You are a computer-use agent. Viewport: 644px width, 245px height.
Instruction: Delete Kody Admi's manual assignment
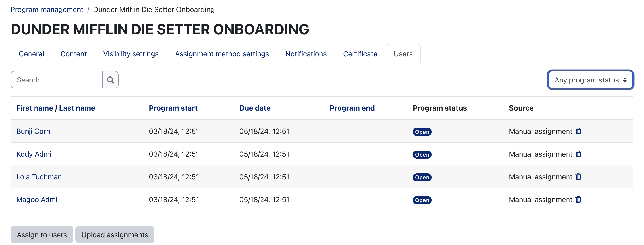click(578, 154)
